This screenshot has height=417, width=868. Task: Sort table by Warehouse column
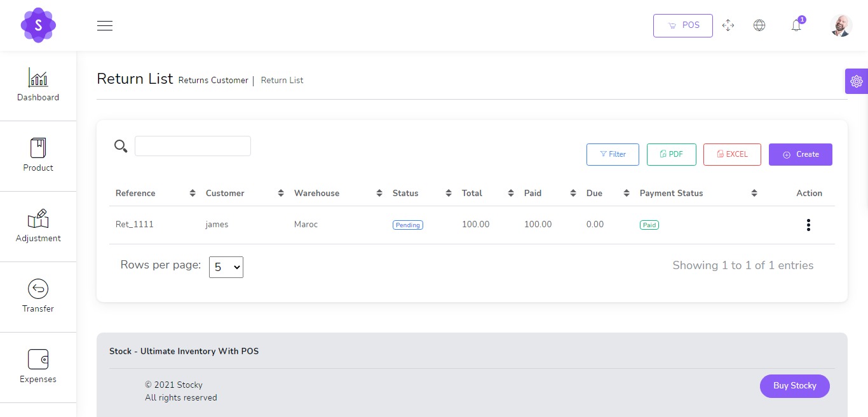click(338, 193)
